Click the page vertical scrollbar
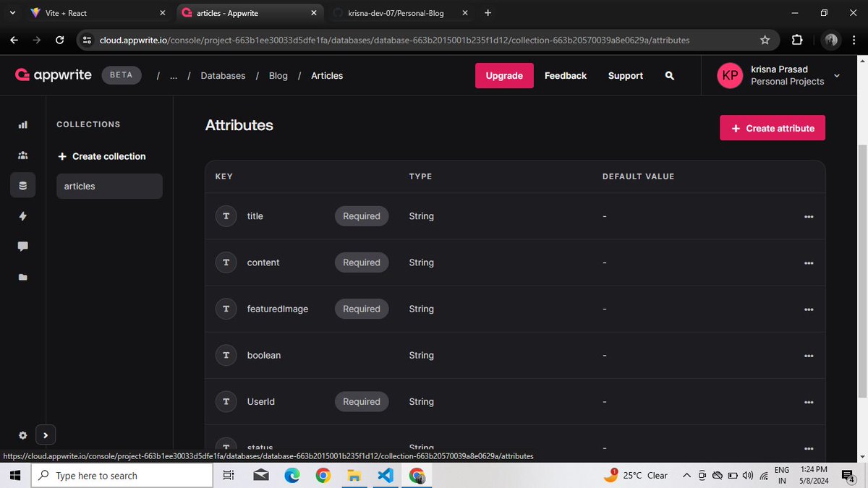The width and height of the screenshot is (868, 488). tap(861, 271)
